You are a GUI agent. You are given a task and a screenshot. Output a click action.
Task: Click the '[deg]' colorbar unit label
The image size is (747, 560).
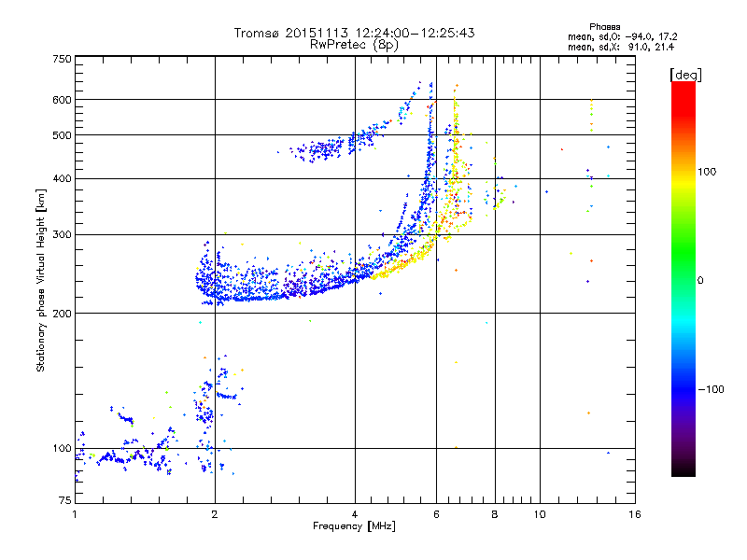tap(685, 75)
